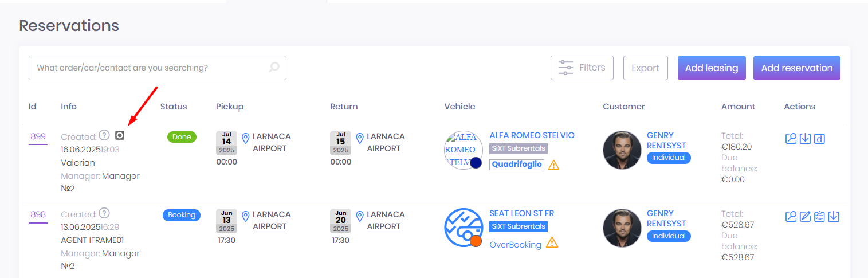Click the Add reservation button
The width and height of the screenshot is (868, 278).
(796, 68)
